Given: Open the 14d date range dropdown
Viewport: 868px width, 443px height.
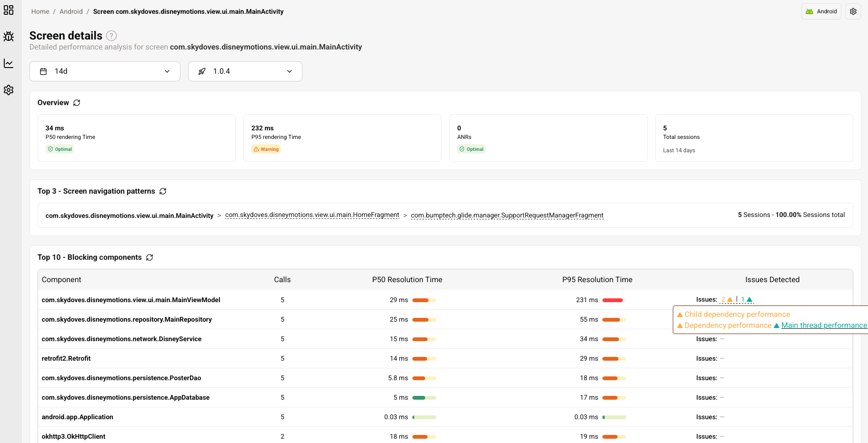Looking at the screenshot, I should (105, 71).
